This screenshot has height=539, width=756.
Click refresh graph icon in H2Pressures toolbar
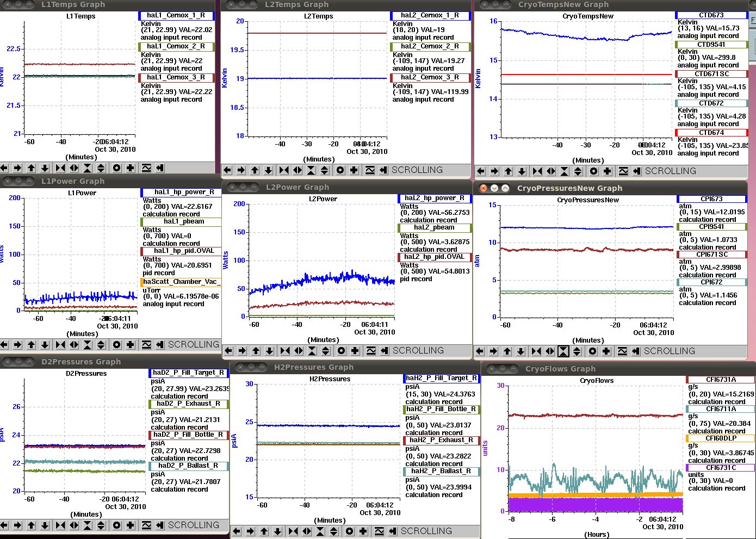pyautogui.click(x=379, y=531)
